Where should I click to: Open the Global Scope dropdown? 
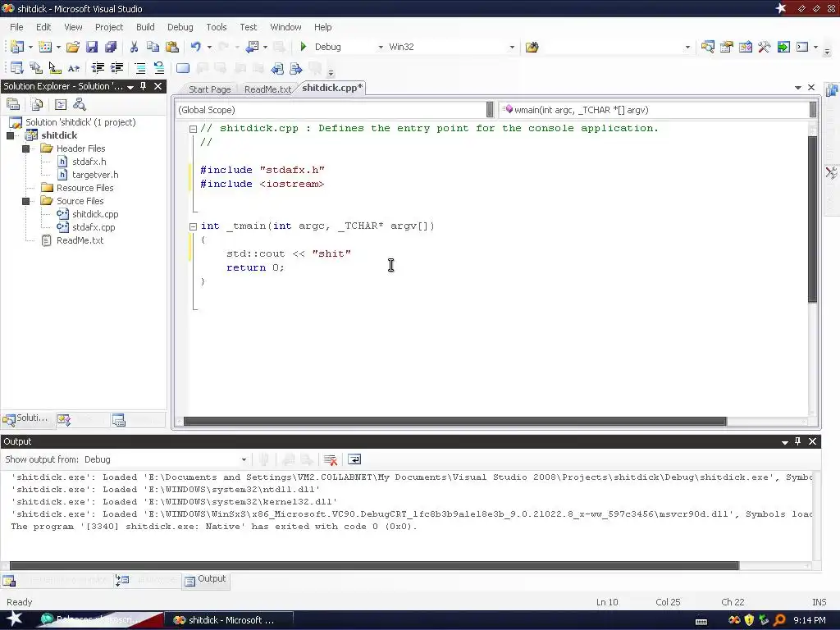click(490, 110)
